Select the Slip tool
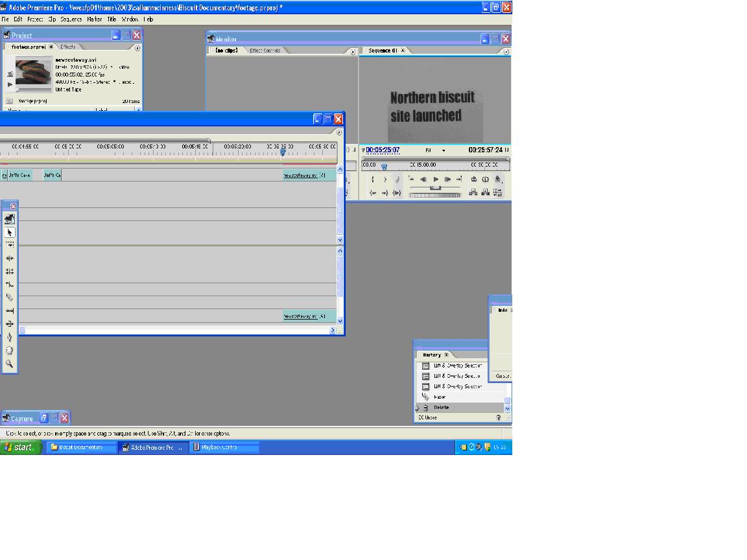747x560 pixels. 10,310
